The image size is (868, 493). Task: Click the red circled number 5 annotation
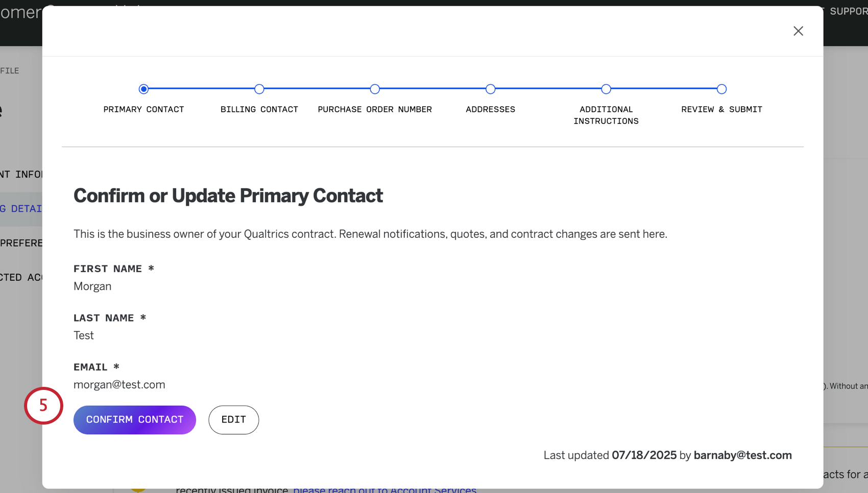[43, 406]
